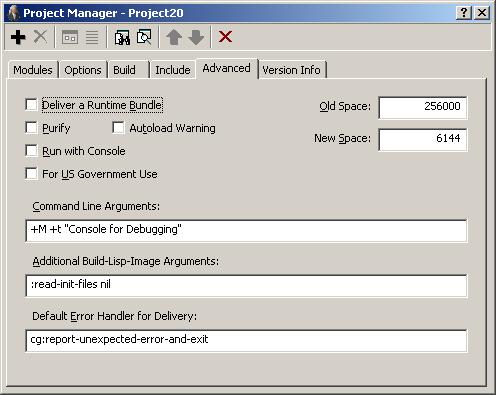This screenshot has height=395, width=496.
Task: Toggle the Purify checkbox
Action: point(31,128)
